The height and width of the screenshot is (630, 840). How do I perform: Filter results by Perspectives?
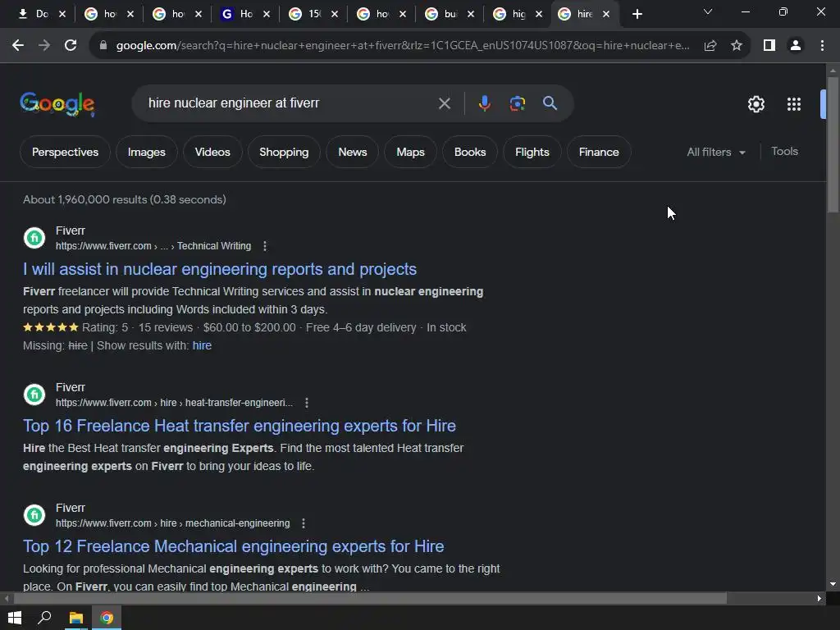click(x=66, y=152)
